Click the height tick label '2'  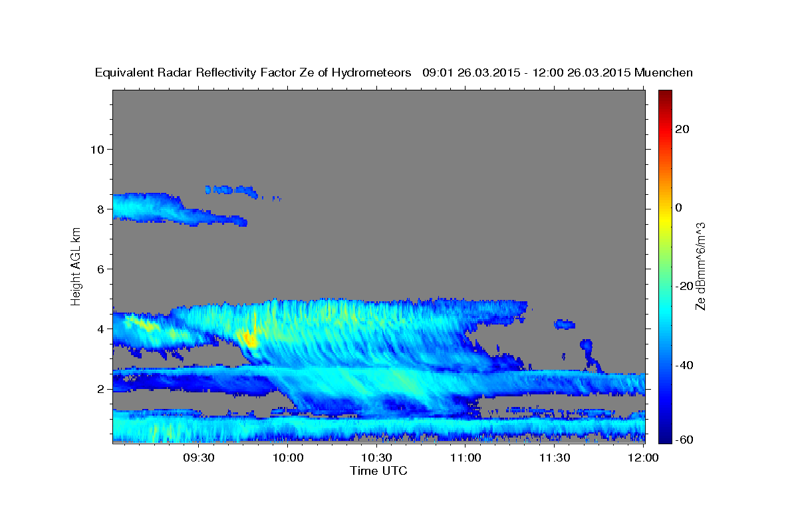101,389
